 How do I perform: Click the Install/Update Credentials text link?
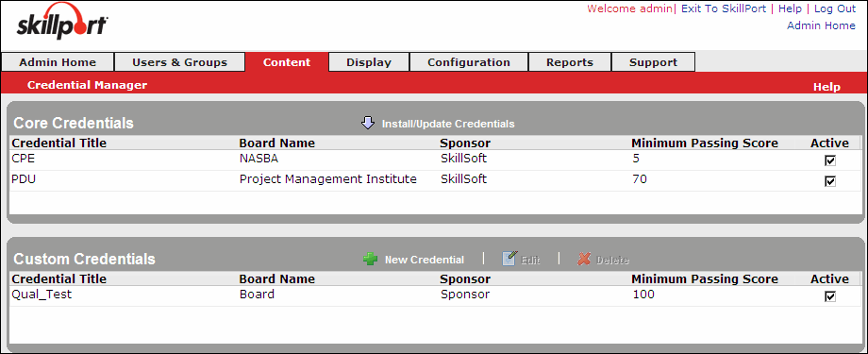(x=448, y=124)
